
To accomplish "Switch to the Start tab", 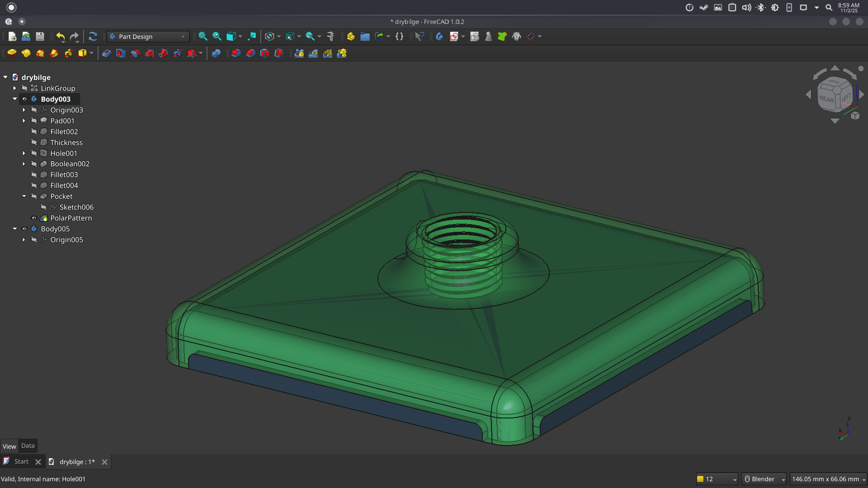I will pyautogui.click(x=21, y=461).
